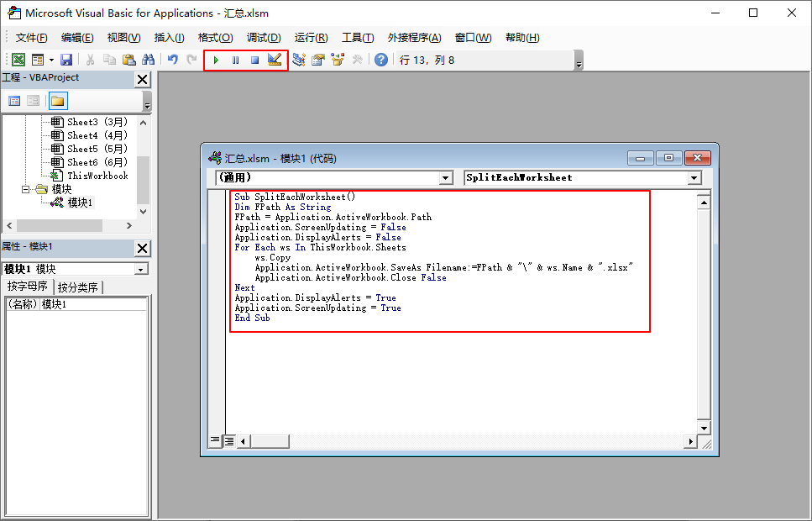The height and width of the screenshot is (521, 812).
Task: Open the 外接程序(A) menu
Action: point(414,37)
